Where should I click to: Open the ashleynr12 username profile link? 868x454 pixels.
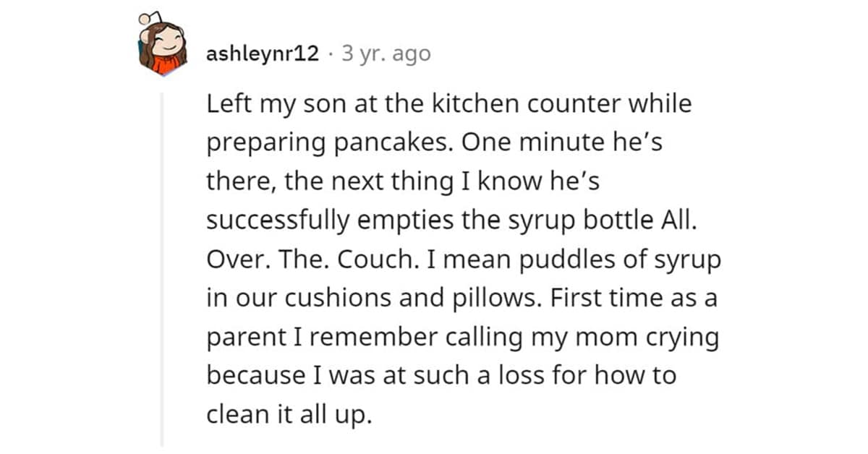pos(263,53)
